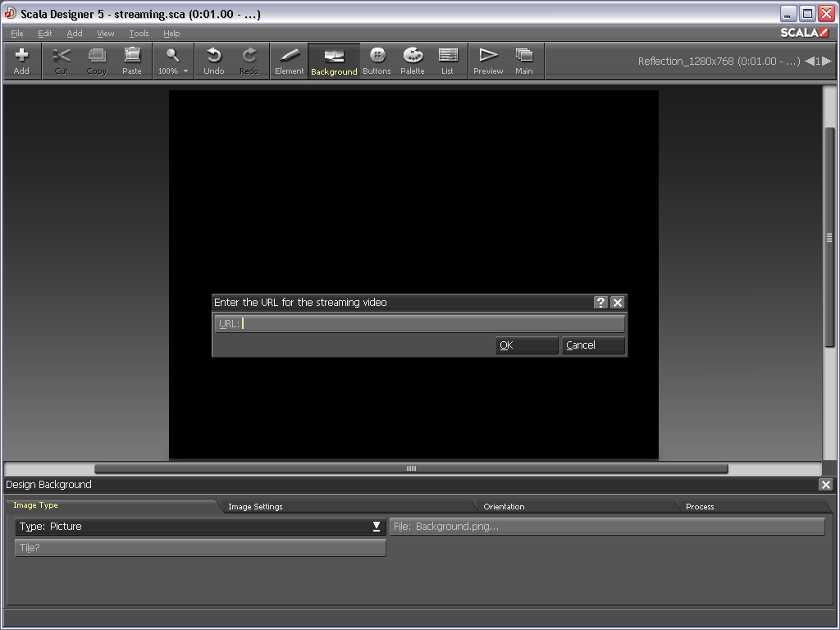Open the List view icon
Image resolution: width=840 pixels, height=630 pixels.
(x=447, y=61)
